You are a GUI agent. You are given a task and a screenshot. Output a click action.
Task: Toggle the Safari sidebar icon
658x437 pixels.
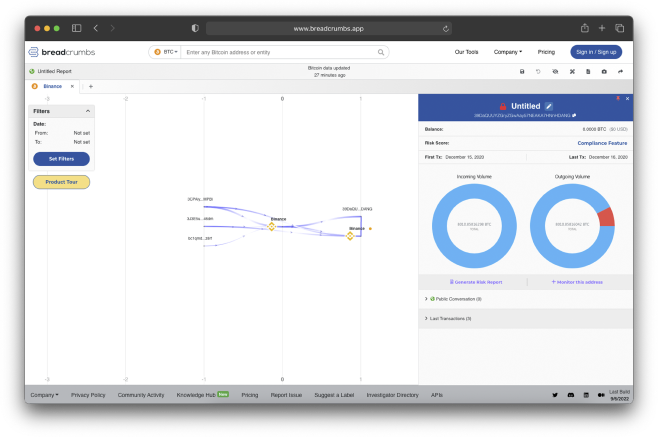pyautogui.click(x=76, y=28)
